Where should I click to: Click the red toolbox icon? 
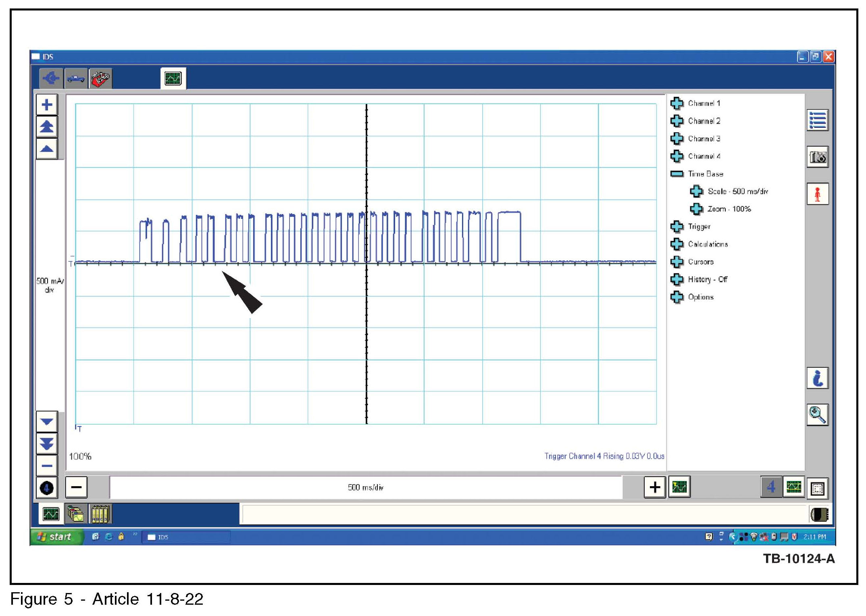pyautogui.click(x=100, y=78)
